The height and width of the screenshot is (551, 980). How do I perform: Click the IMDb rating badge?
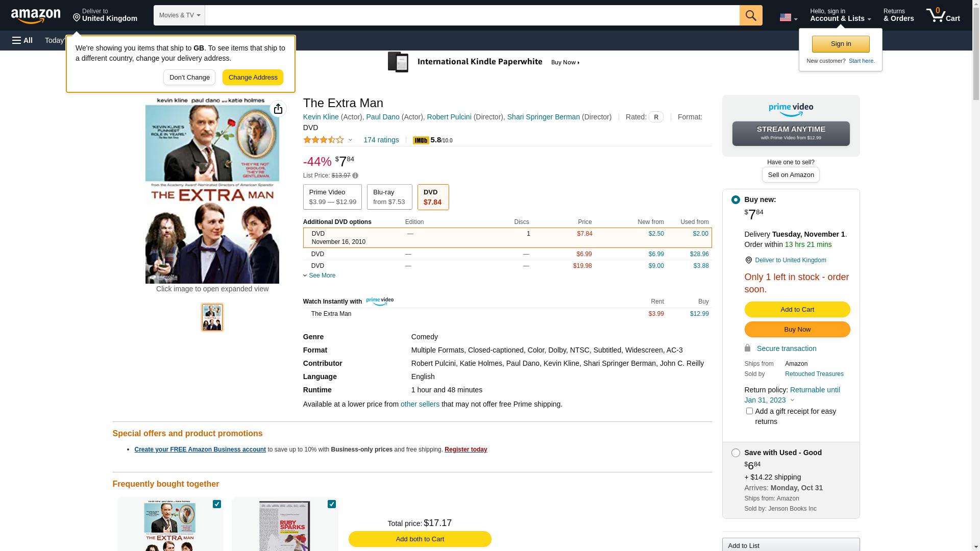click(421, 140)
